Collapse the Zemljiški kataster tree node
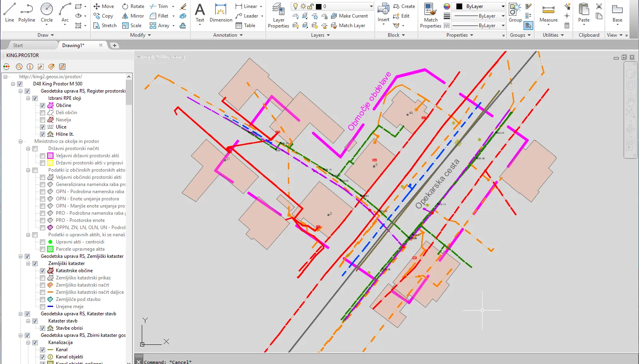This screenshot has width=639, height=364. pos(28,263)
